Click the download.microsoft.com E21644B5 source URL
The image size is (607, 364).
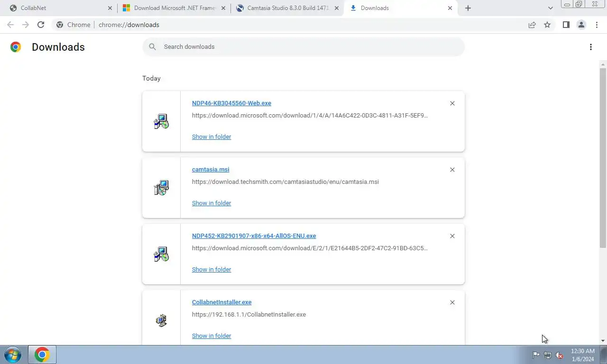pos(310,248)
